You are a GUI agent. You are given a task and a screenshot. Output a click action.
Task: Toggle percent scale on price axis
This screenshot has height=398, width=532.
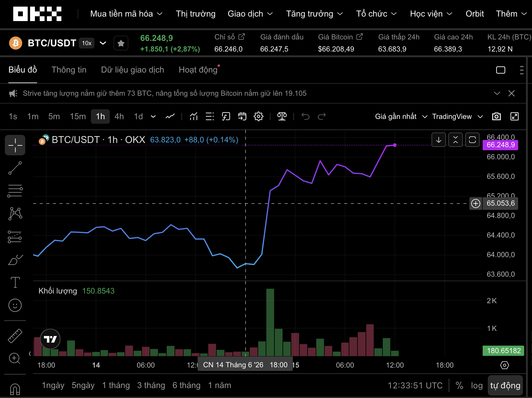coord(459,385)
